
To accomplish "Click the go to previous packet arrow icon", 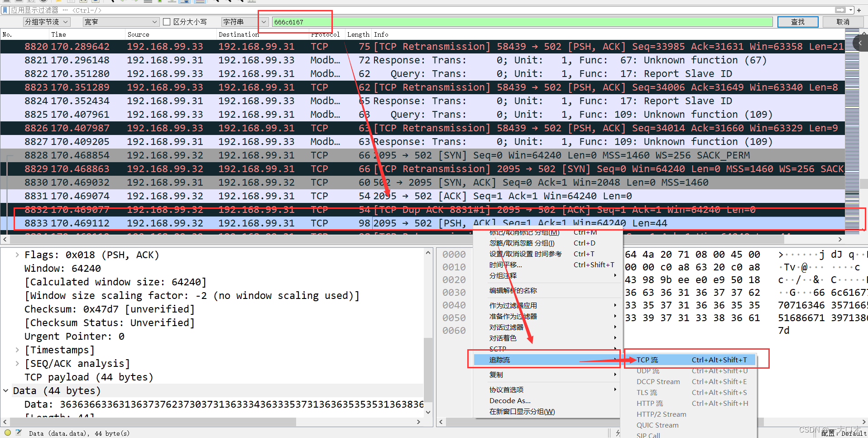I will [122, 2].
